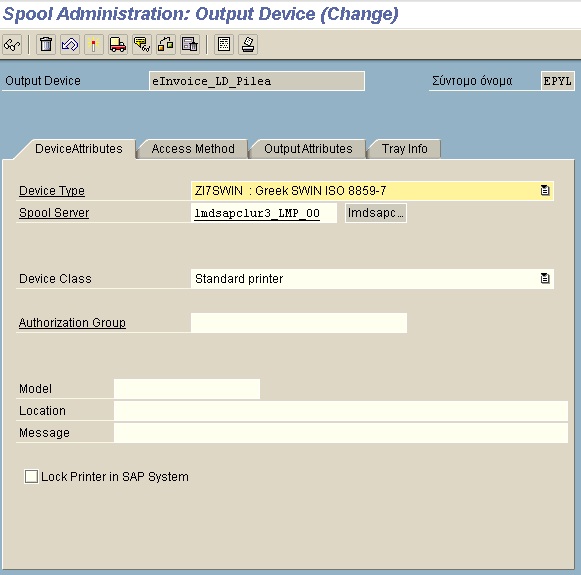Click the printer output icon in toolbar
The width and height of the screenshot is (581, 575).
pos(248,45)
